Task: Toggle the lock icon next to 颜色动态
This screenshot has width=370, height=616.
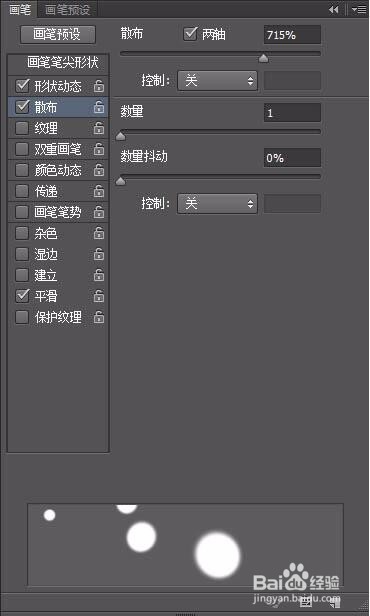Action: coord(99,170)
